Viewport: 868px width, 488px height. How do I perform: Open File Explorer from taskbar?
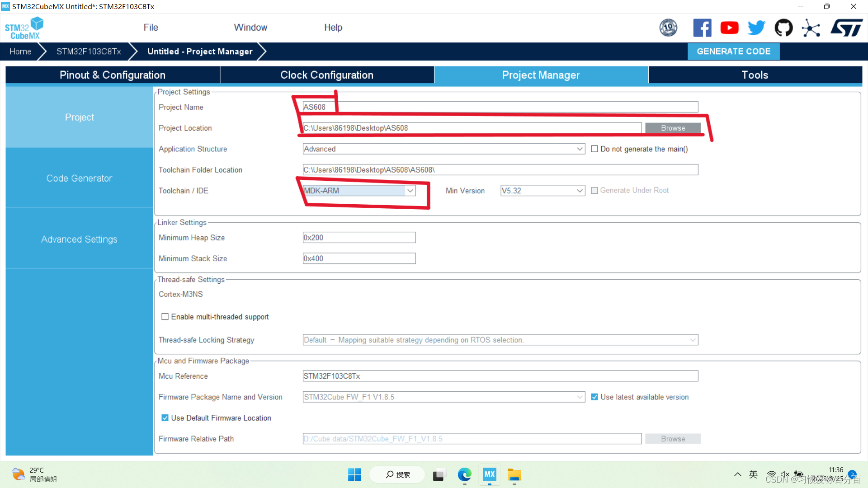click(514, 474)
